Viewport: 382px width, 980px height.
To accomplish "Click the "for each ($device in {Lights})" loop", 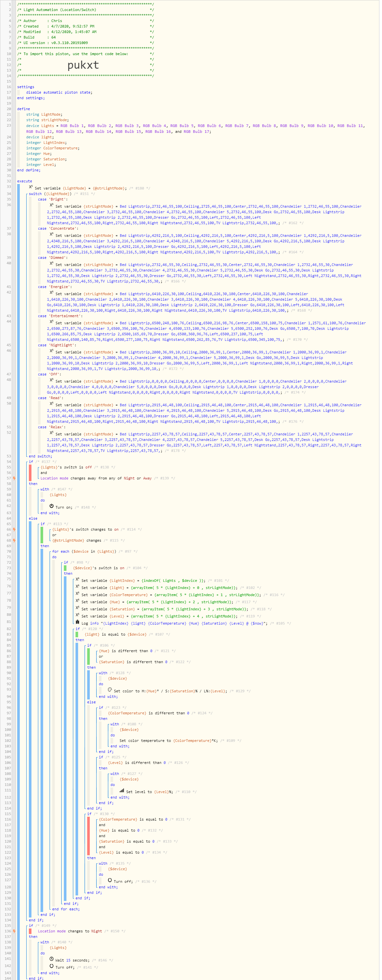I will point(85,551).
